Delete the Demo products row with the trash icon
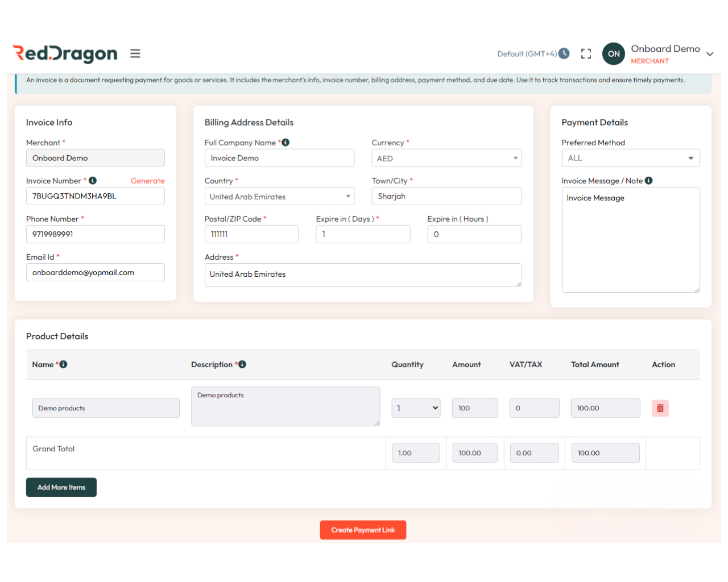 coord(659,408)
